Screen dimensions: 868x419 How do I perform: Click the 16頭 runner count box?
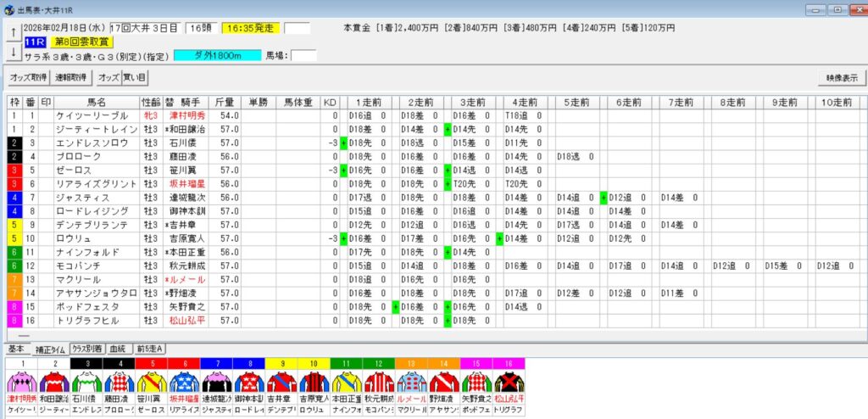(201, 28)
